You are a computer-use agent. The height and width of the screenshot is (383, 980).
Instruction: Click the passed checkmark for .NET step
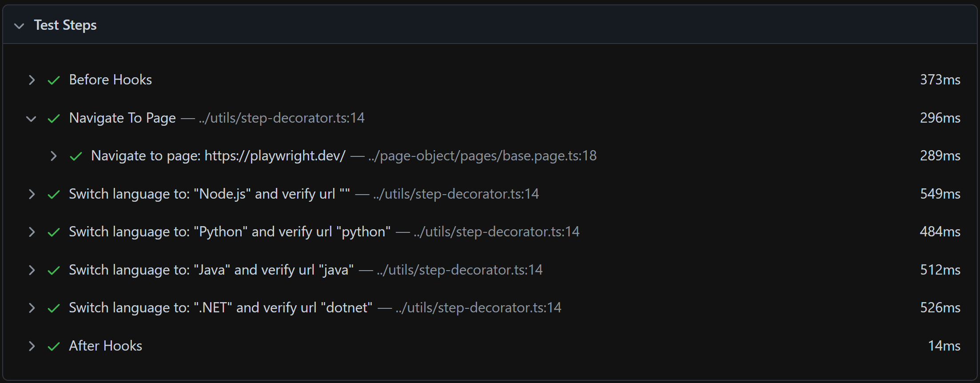(54, 308)
